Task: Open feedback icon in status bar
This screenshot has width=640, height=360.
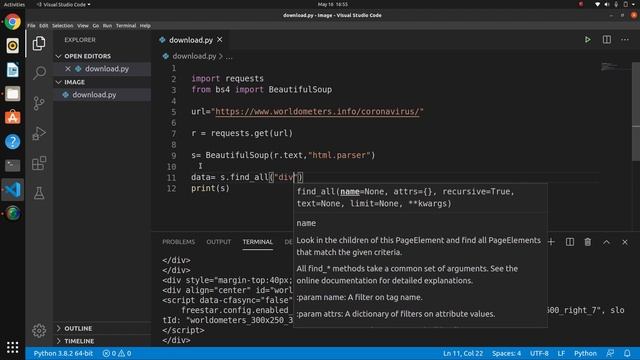Action: (x=610, y=353)
